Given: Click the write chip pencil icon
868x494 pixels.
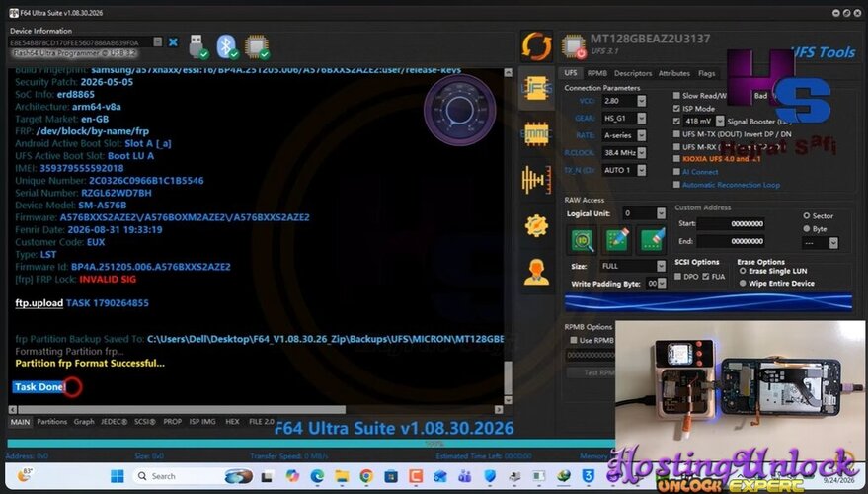Looking at the screenshot, I should pos(617,240).
